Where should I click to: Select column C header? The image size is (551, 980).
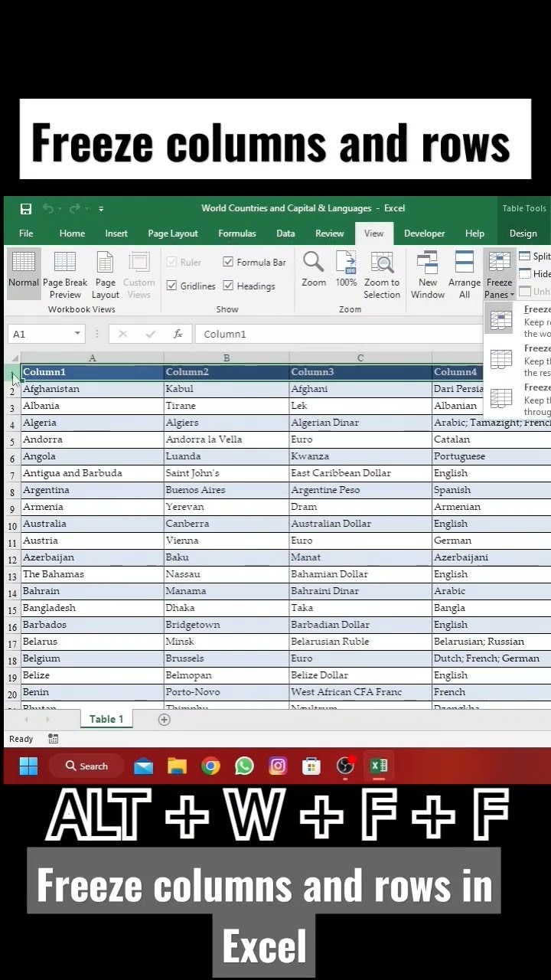coord(360,358)
